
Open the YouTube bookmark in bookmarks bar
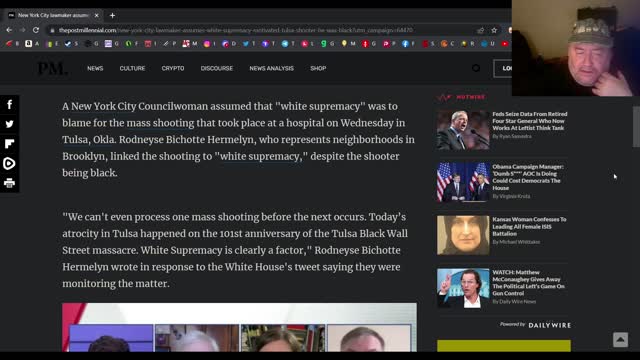505,44
